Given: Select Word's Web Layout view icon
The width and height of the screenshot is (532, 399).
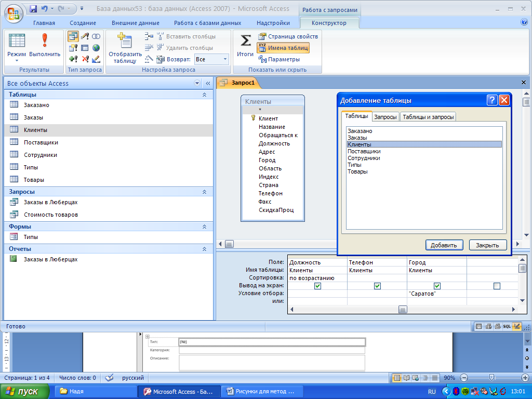Looking at the screenshot, I should coord(416,378).
